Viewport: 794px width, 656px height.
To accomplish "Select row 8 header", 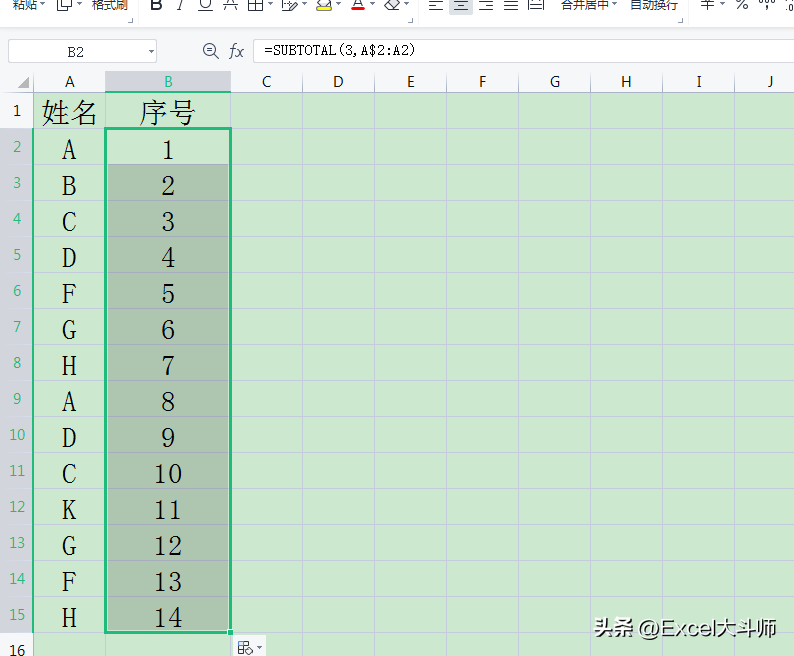I will [x=17, y=363].
